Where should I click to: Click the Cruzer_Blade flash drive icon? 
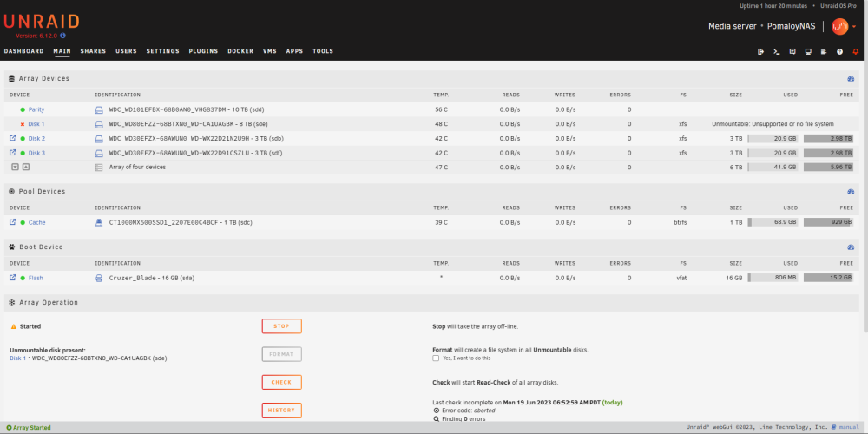(99, 278)
